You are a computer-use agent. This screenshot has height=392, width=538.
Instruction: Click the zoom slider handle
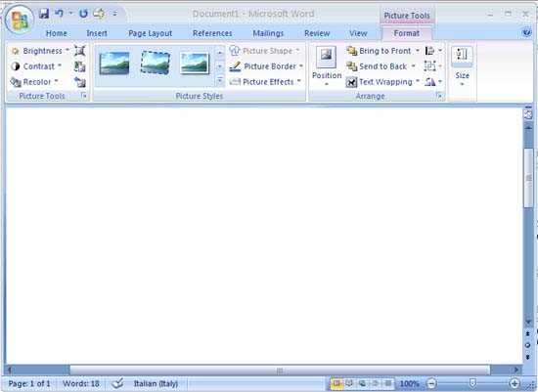472,383
